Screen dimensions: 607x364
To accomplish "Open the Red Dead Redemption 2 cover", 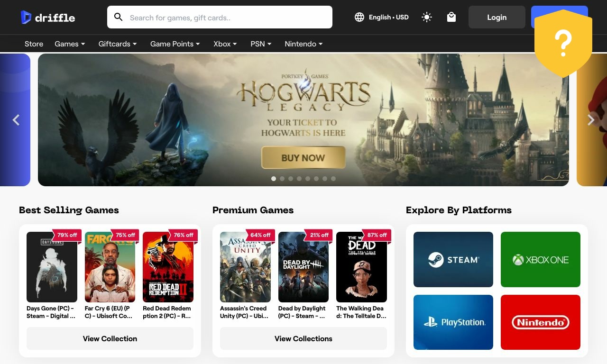I will click(168, 267).
